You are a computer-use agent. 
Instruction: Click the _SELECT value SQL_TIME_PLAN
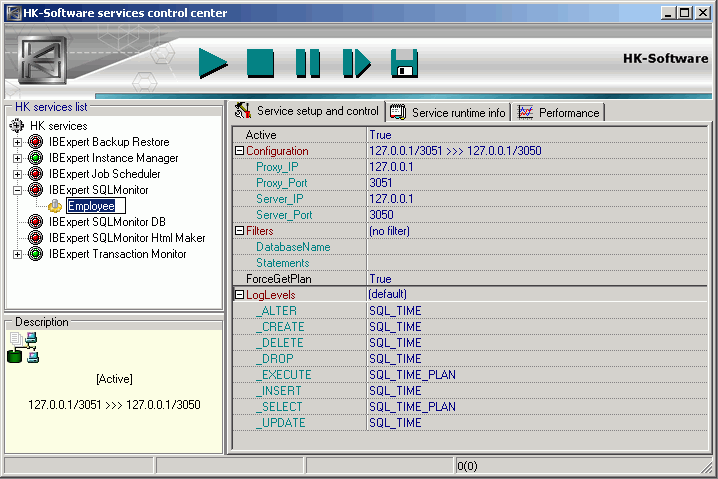click(537, 407)
